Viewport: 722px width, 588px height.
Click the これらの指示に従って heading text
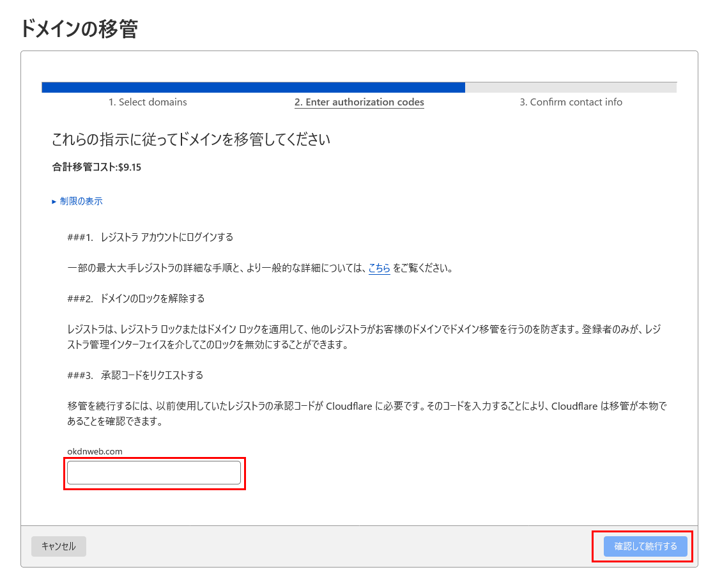click(x=190, y=139)
